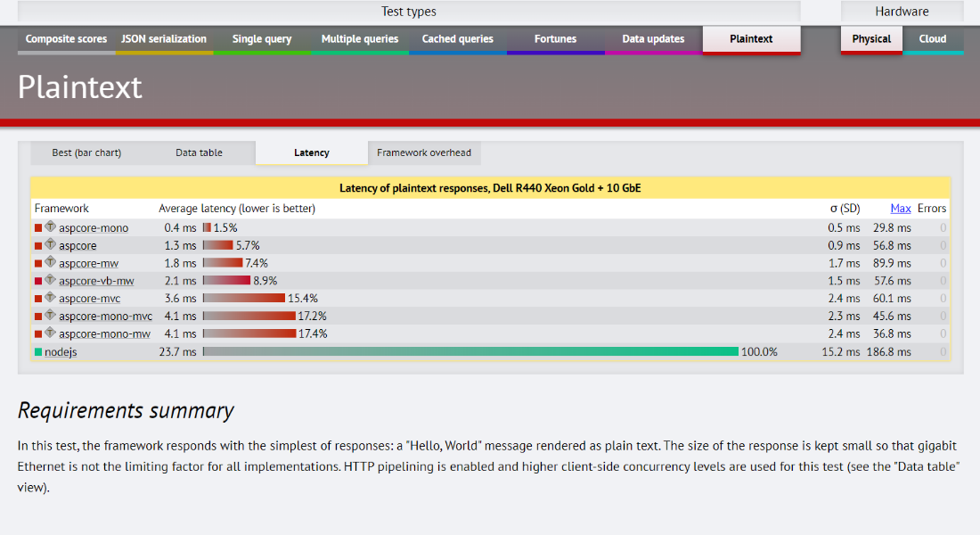This screenshot has height=535, width=980.
Task: Switch to the Fortunes test tab
Action: (x=556, y=39)
